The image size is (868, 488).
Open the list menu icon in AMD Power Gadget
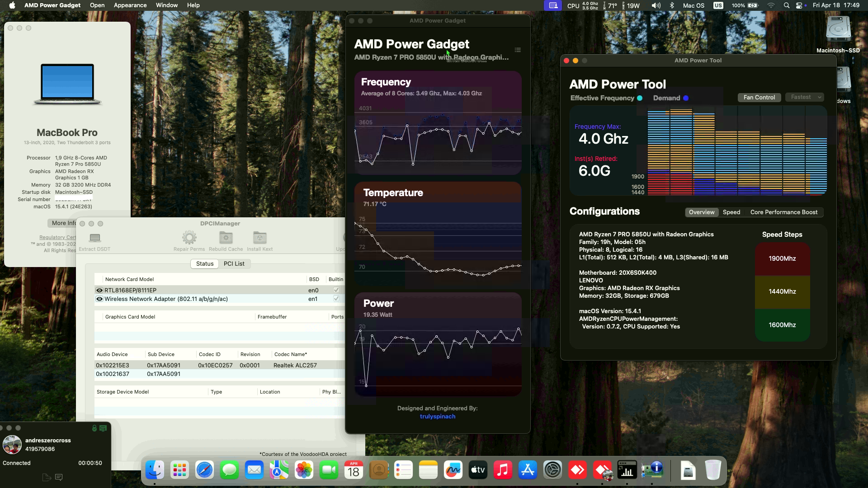pyautogui.click(x=518, y=50)
